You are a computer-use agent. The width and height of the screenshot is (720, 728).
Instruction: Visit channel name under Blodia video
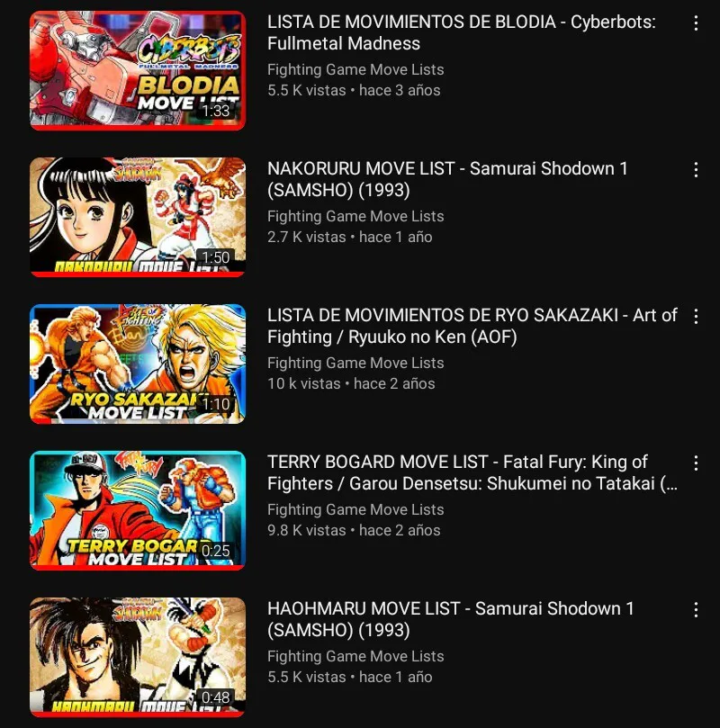355,69
